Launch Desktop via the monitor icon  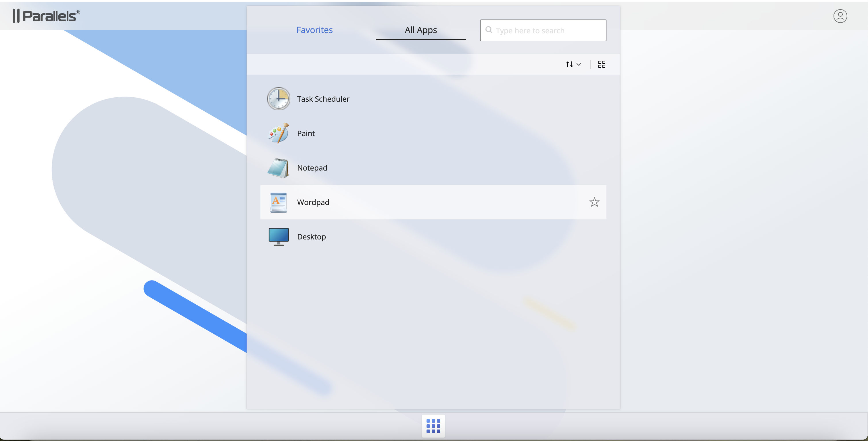pos(278,237)
